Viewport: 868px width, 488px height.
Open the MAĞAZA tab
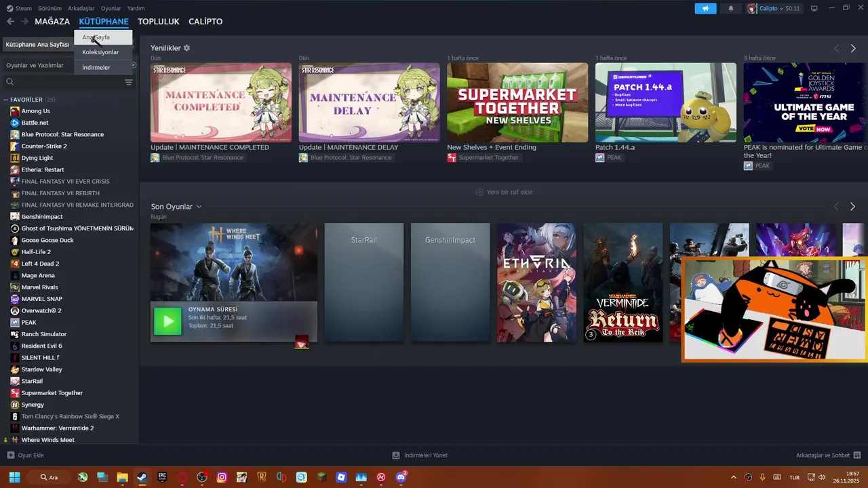(52, 22)
